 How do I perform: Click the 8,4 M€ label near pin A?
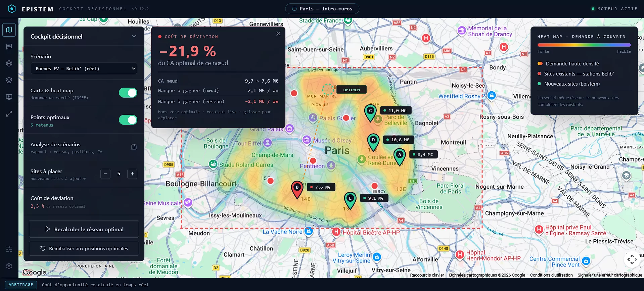point(423,154)
